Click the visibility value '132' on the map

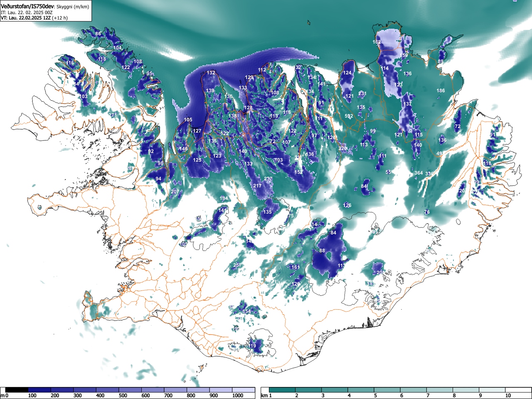pos(211,73)
